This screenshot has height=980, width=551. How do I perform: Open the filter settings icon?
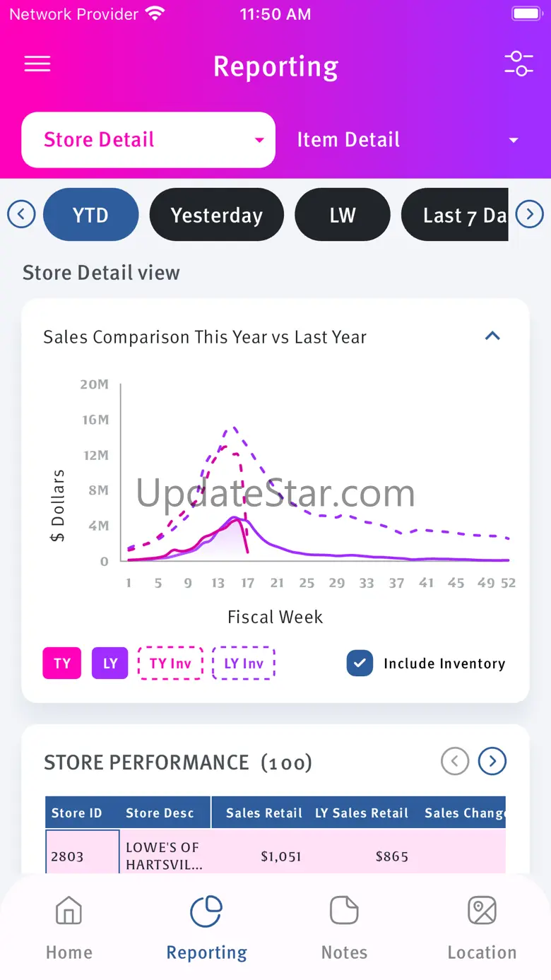click(x=519, y=64)
